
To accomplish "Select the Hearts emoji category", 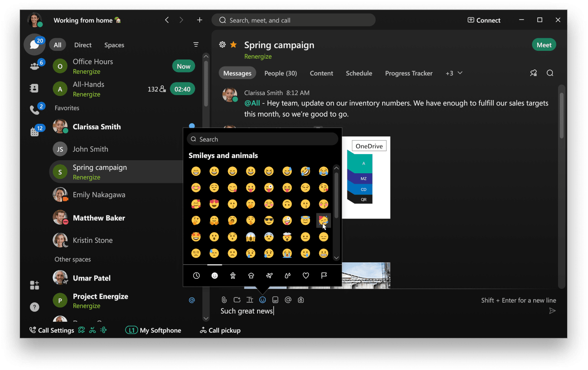I will click(306, 275).
